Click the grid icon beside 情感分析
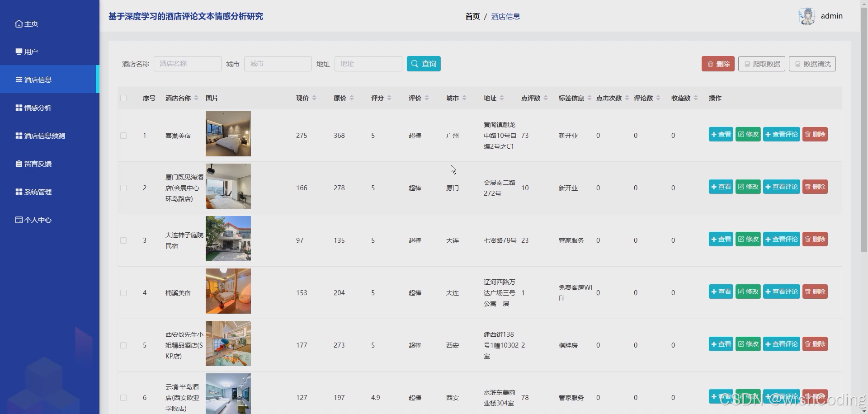The height and width of the screenshot is (414, 868). (x=19, y=108)
